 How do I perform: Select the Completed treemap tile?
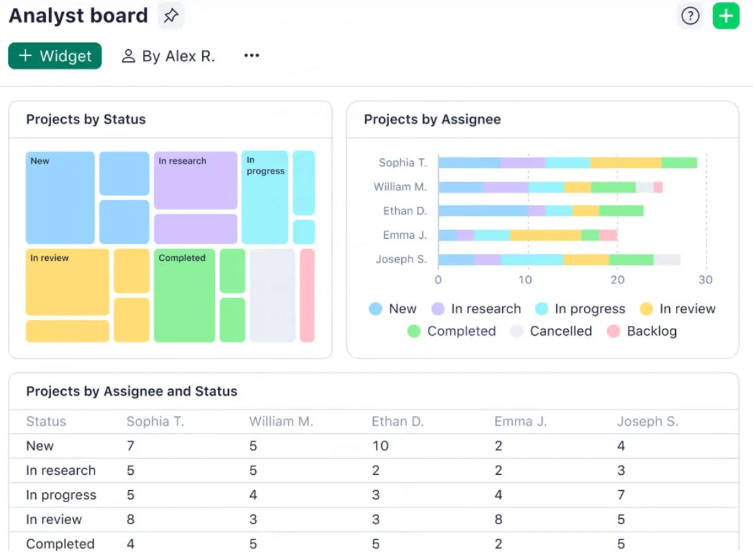184,295
